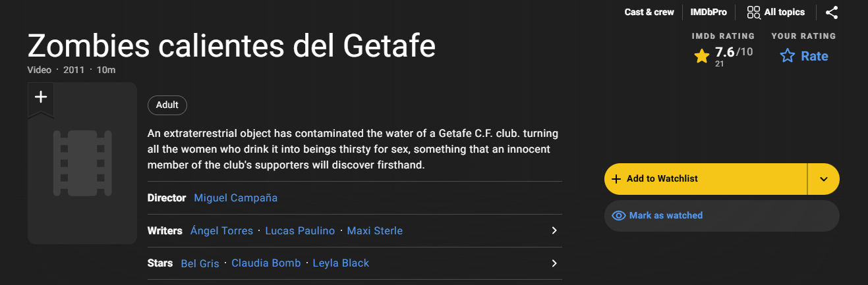The image size is (868, 285).
Task: Open star Leyla Black link
Action: 341,263
